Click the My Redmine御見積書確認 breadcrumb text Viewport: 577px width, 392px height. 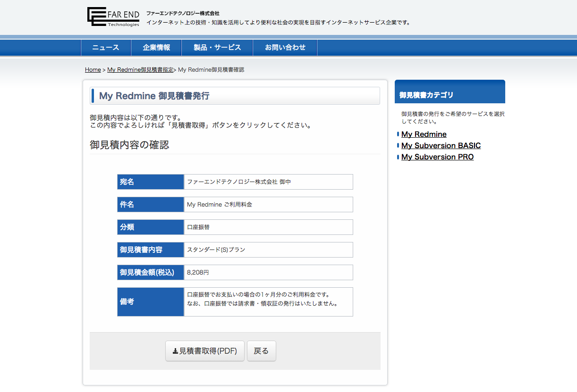click(211, 70)
